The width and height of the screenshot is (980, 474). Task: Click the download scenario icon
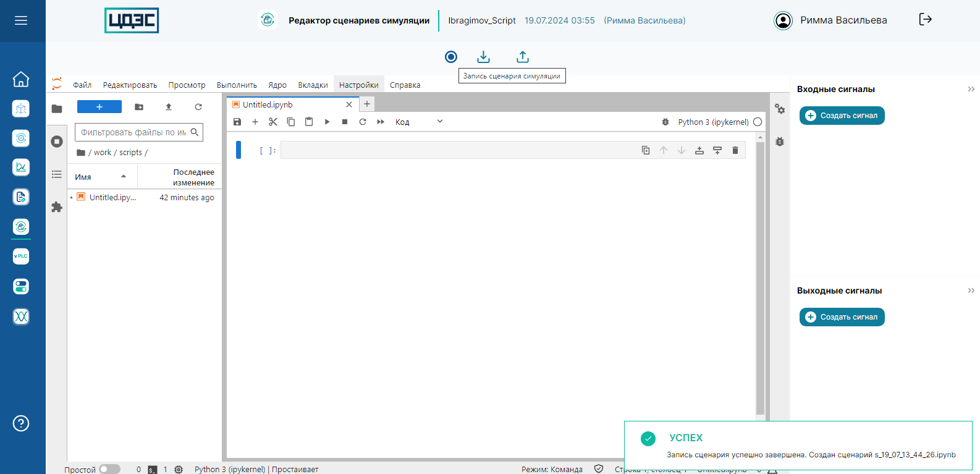pyautogui.click(x=483, y=57)
